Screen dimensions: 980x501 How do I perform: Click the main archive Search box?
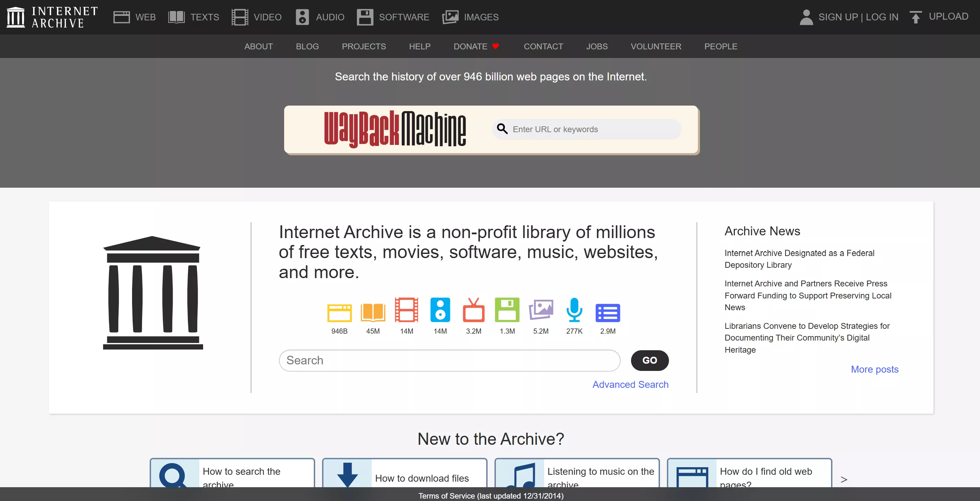tap(449, 361)
